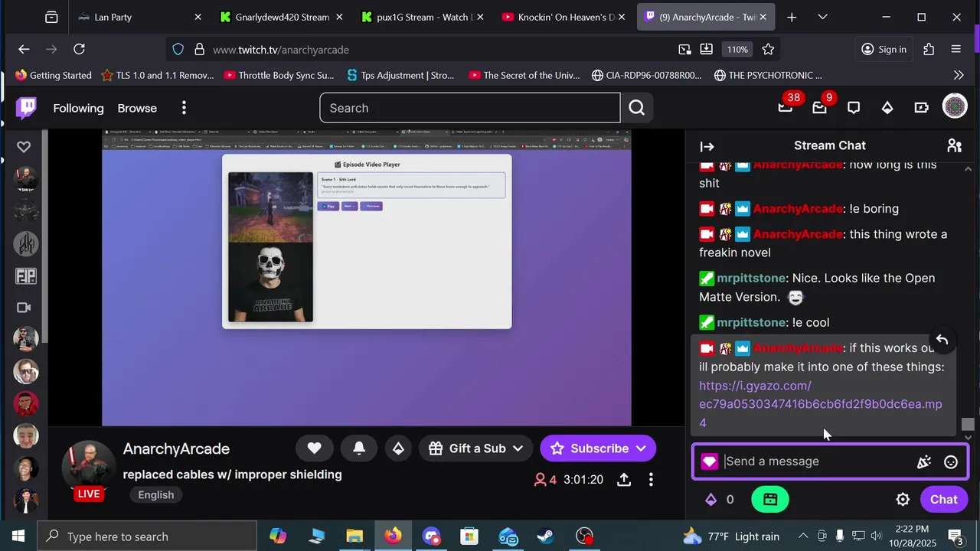Open Firefox hamburger application menu
The image size is (980, 551).
pos(955,49)
